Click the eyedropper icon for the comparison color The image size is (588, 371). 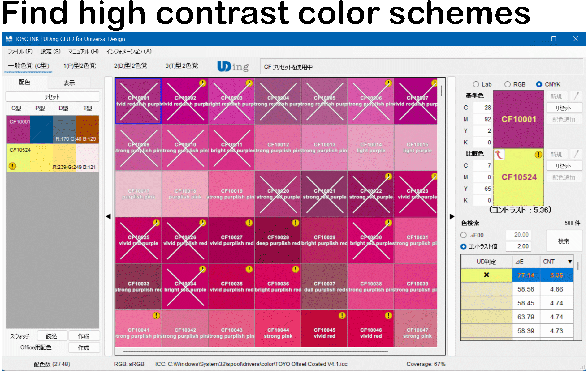click(576, 154)
